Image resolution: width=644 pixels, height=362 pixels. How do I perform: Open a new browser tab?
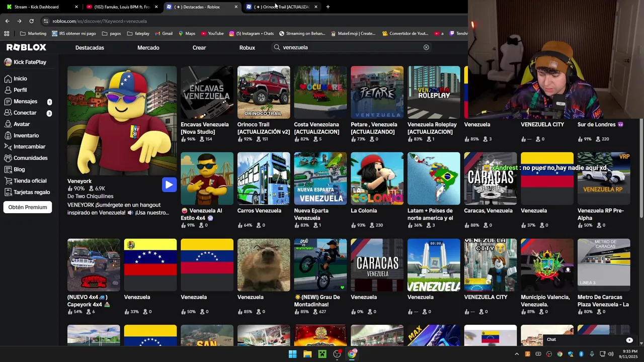[x=328, y=7]
